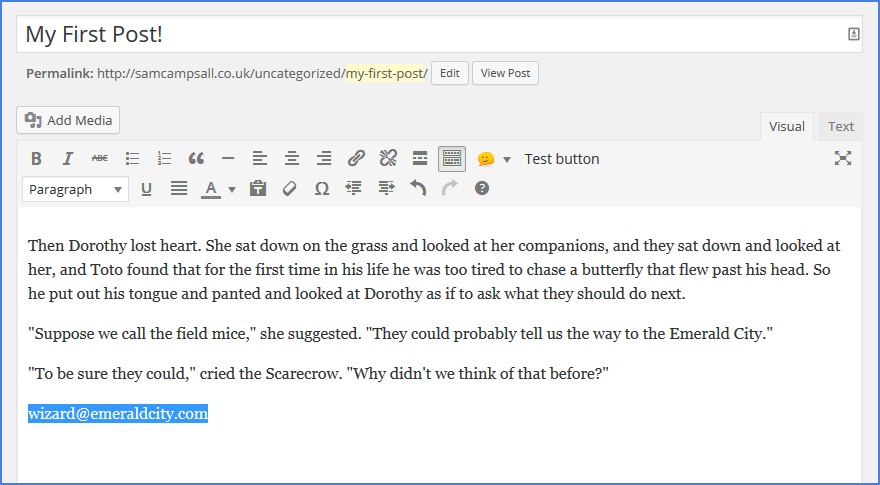Create a bulleted list
Image resolution: width=880 pixels, height=485 pixels.
[x=132, y=158]
